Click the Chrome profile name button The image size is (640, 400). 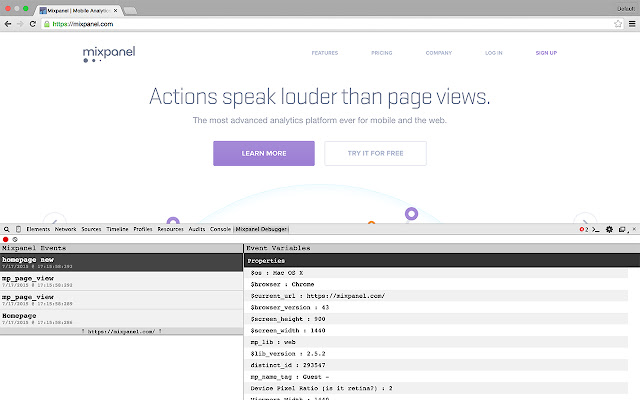pyautogui.click(x=626, y=9)
